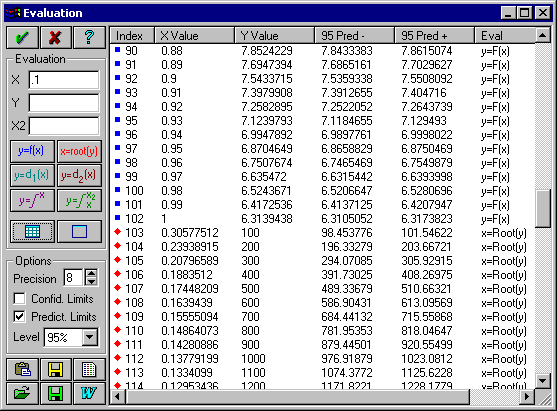Enable the Confid. Limits checkbox
The image size is (557, 411).
pyautogui.click(x=20, y=299)
